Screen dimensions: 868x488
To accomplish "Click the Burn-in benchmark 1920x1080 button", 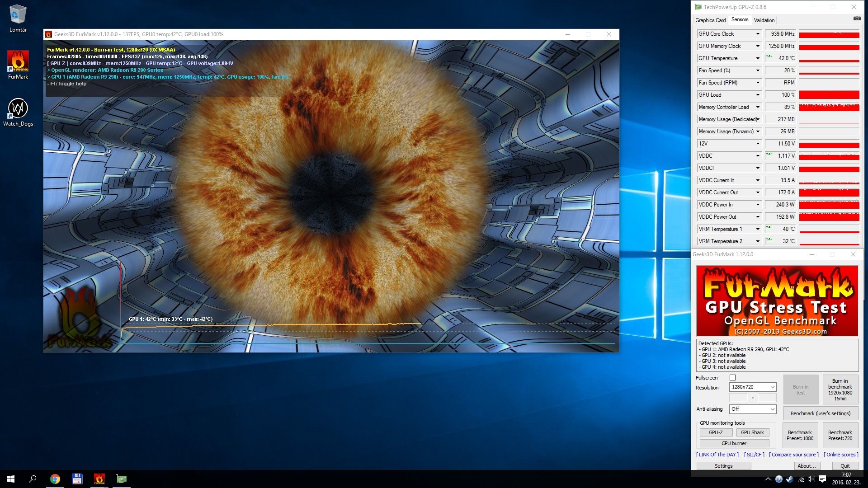I will pyautogui.click(x=840, y=389).
